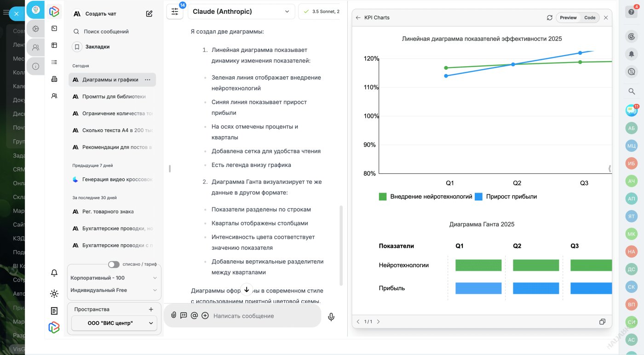644x355 pixels.
Task: Click the refresh icon in KPI Charts
Action: tap(549, 17)
